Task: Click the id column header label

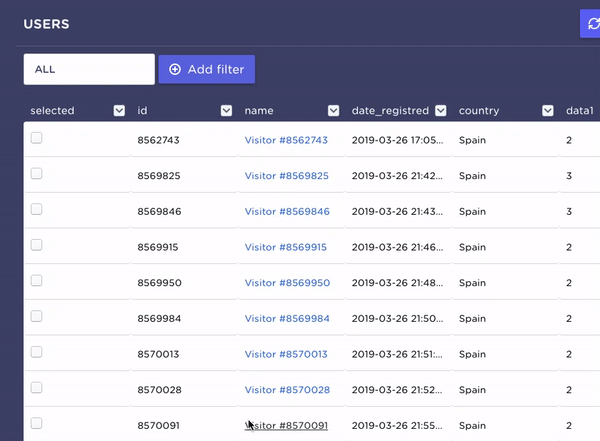Action: [x=142, y=111]
